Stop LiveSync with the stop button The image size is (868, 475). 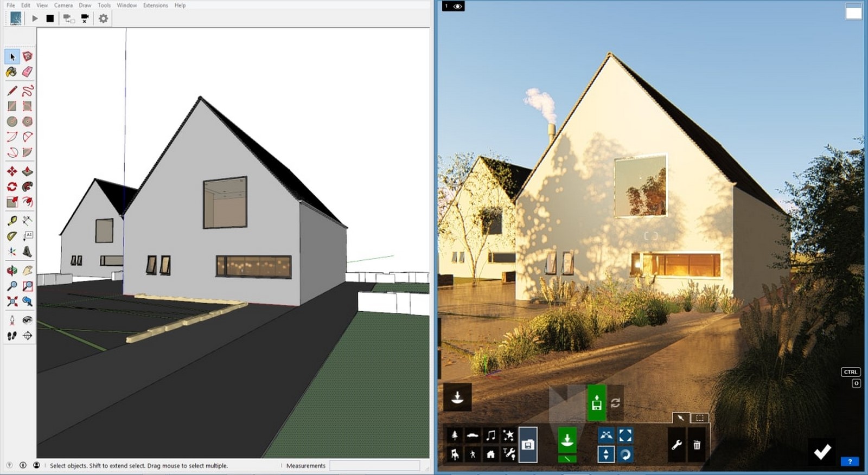tap(50, 18)
